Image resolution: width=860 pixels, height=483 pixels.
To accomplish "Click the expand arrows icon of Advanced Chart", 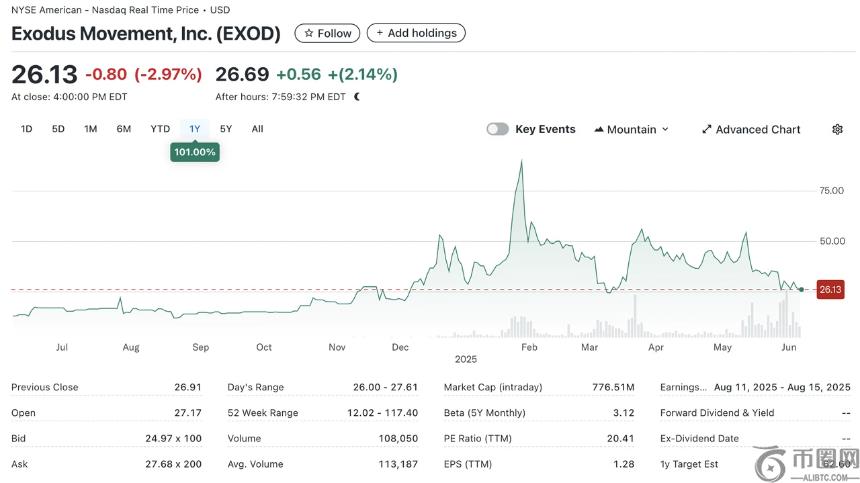I will (x=706, y=129).
